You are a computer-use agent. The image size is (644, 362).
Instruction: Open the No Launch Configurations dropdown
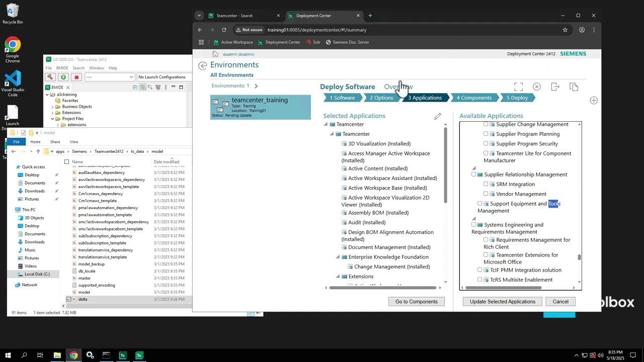point(164,77)
